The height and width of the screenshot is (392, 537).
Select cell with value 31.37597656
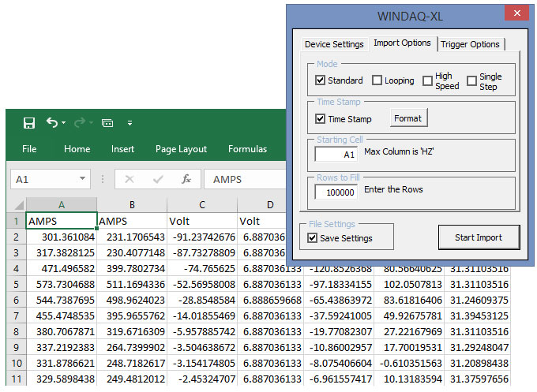477,379
